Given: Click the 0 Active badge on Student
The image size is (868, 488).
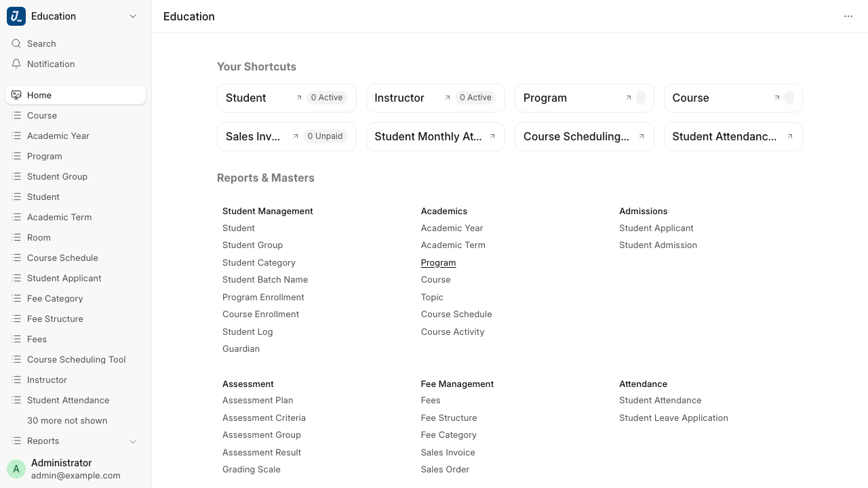Looking at the screenshot, I should [327, 98].
